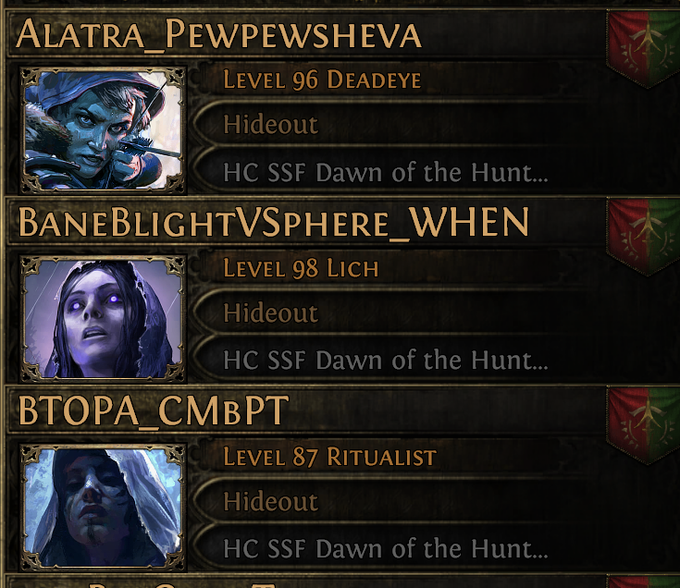This screenshot has width=680, height=588.
Task: Select the BaneBlightVSphere_WHEN name header
Action: [306, 222]
